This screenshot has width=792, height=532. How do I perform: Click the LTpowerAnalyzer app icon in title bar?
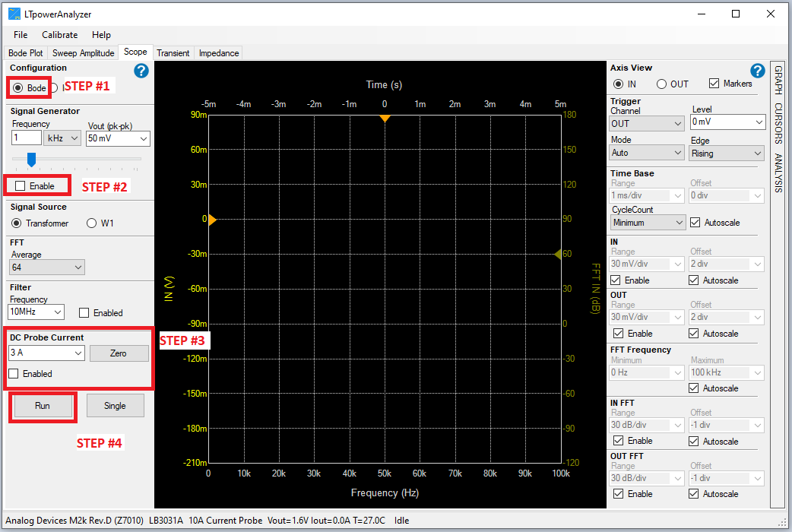point(14,14)
